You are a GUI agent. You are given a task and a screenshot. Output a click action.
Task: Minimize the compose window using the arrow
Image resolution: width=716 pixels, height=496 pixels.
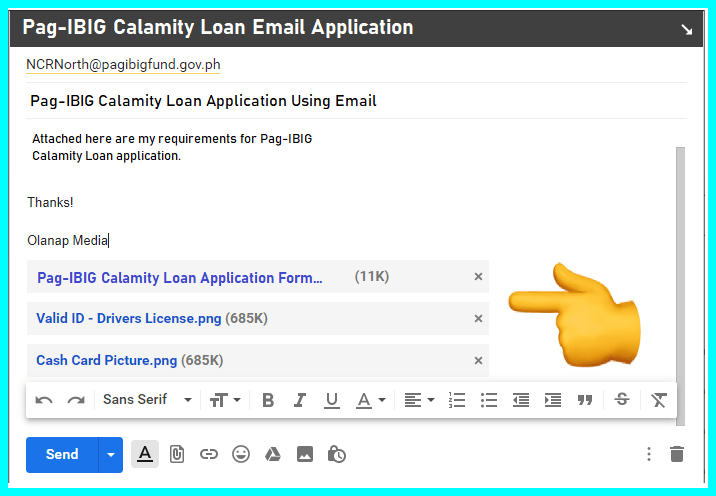pos(686,30)
